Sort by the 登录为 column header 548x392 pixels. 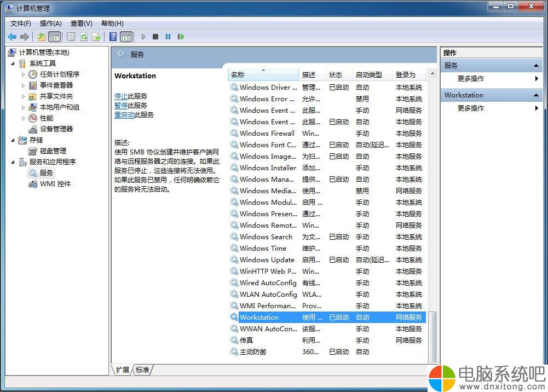click(409, 75)
